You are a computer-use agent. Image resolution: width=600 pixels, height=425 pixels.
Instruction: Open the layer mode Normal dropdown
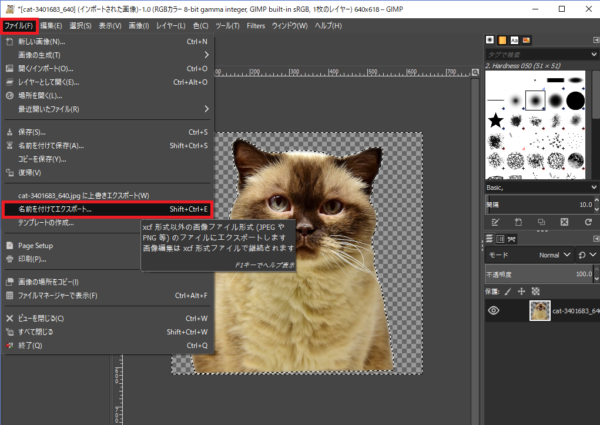pos(548,255)
